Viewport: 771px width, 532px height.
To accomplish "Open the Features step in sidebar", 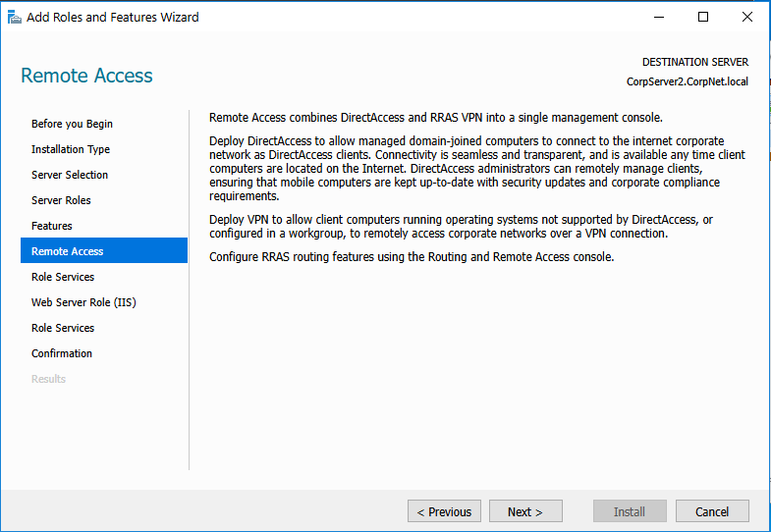I will click(52, 226).
